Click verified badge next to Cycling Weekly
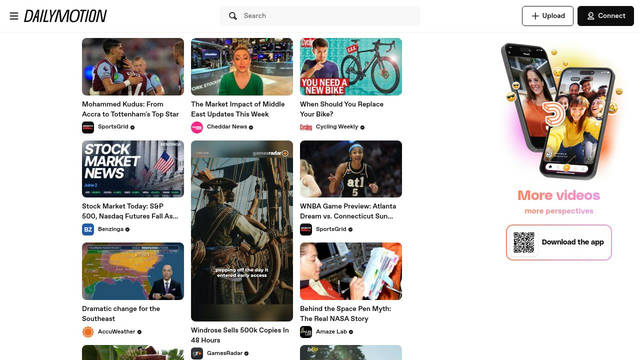The image size is (640, 360). click(362, 127)
